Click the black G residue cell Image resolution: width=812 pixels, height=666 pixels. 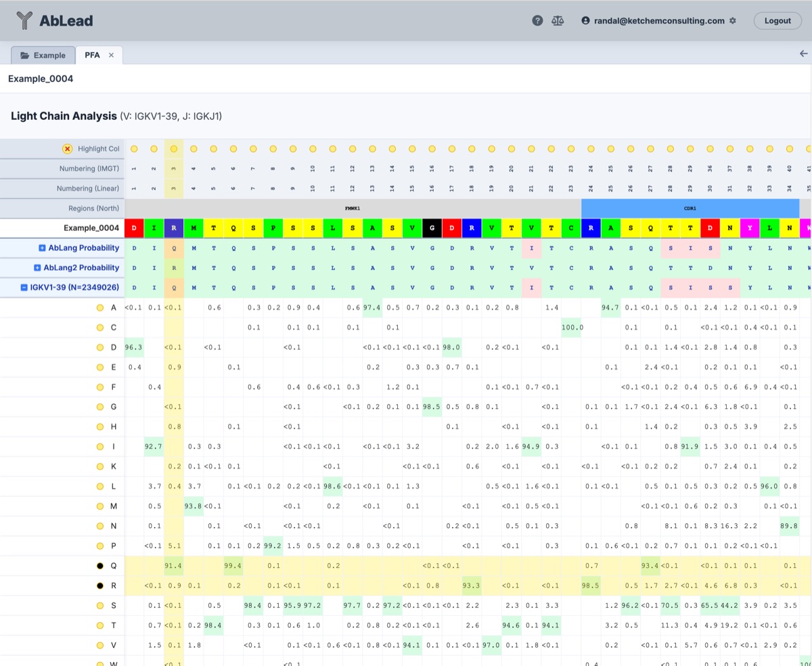pyautogui.click(x=432, y=228)
